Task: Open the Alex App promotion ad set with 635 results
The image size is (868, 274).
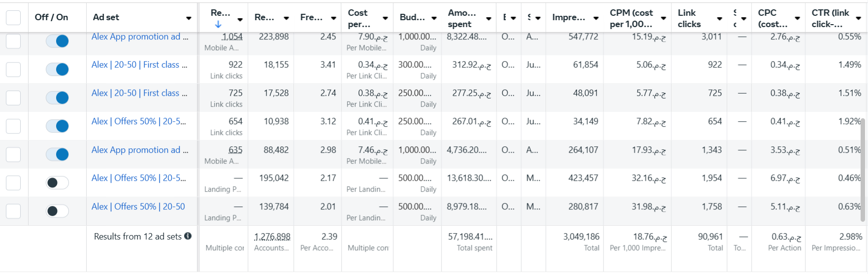Action: pyautogui.click(x=140, y=150)
